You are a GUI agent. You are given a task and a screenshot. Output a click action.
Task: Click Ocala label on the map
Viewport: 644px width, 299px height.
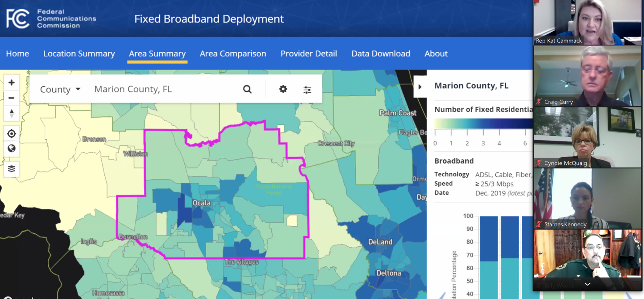point(201,203)
